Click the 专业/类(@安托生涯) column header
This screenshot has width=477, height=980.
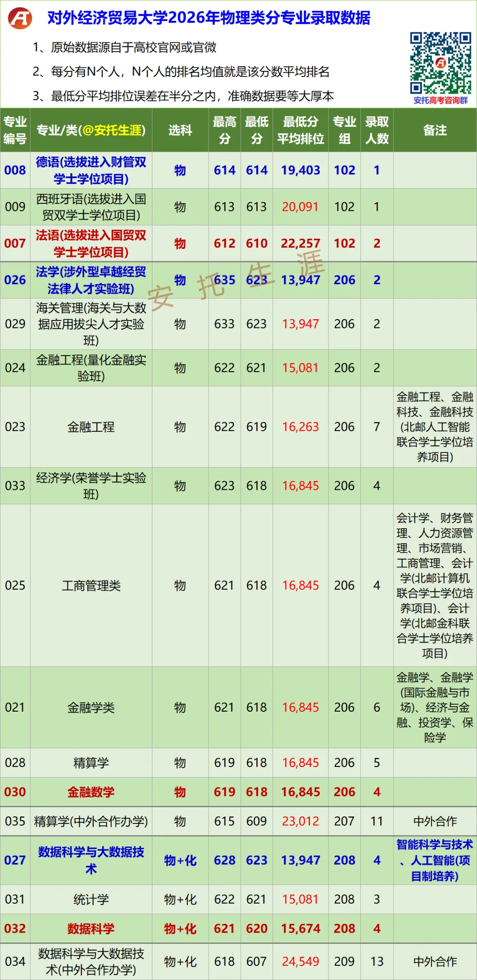91,130
